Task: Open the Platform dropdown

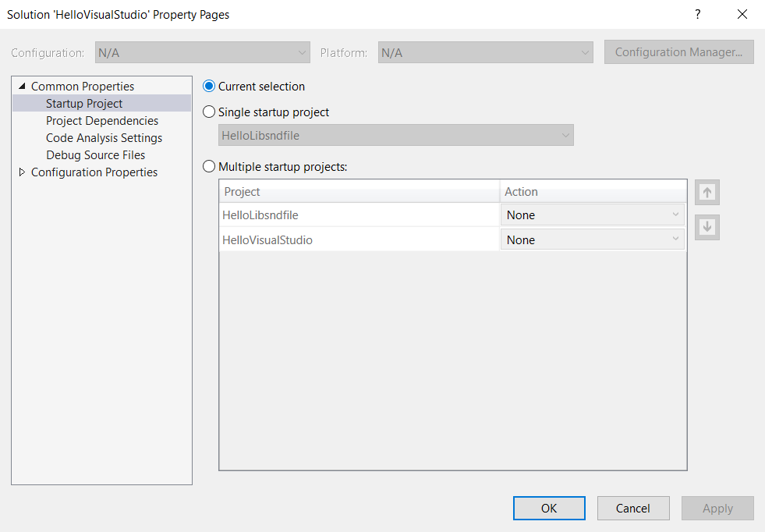Action: coord(486,53)
